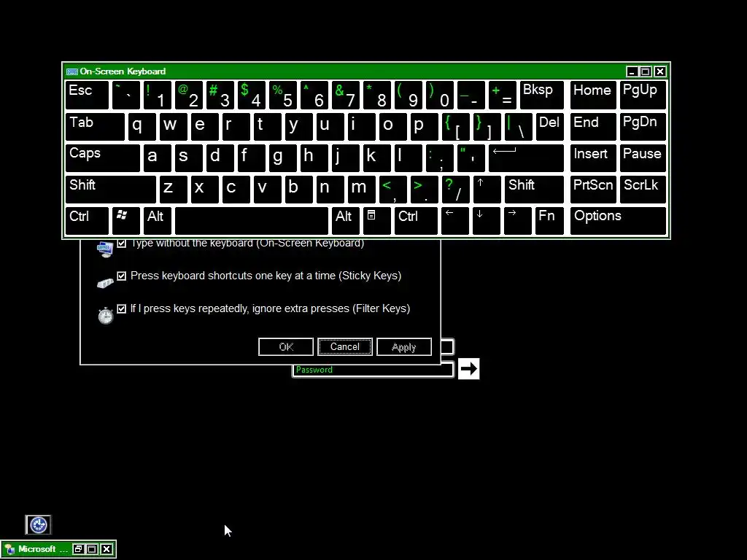Click the End key
This screenshot has width=747, height=560.
593,127
